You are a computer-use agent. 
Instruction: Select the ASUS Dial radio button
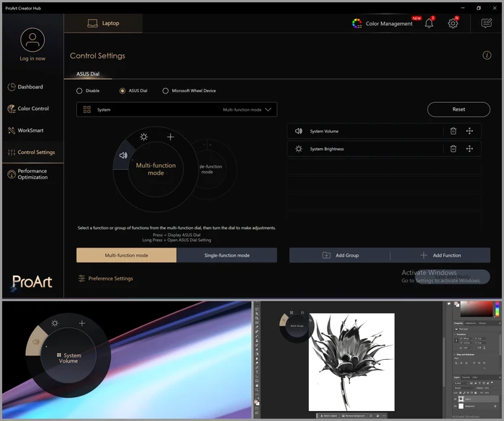[x=122, y=91]
